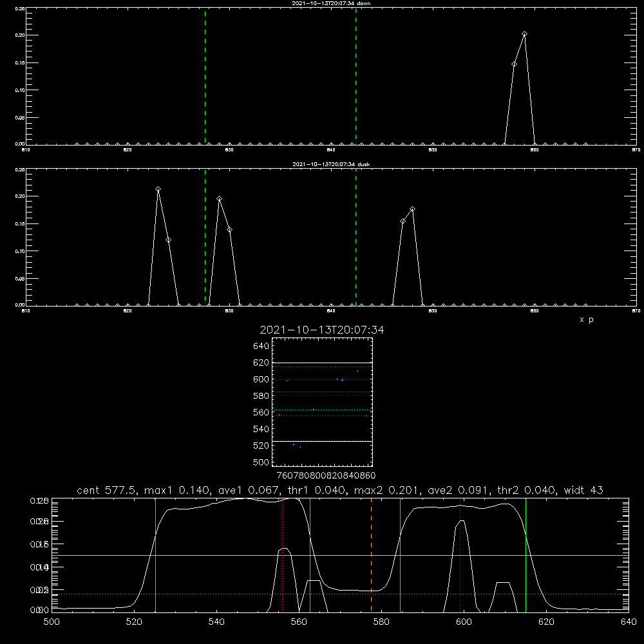Select the tallest dusk peak diamond near 823
The image size is (644, 644).
pyautogui.click(x=158, y=189)
